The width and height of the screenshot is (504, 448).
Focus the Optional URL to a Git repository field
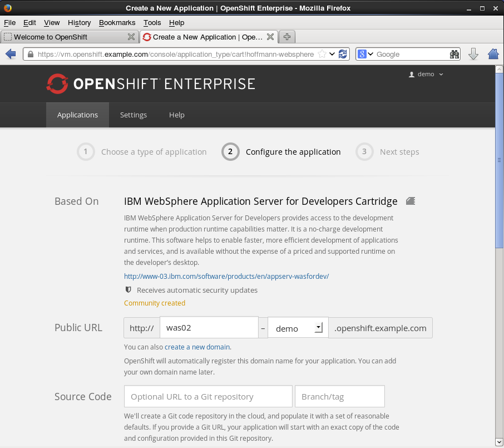point(208,396)
